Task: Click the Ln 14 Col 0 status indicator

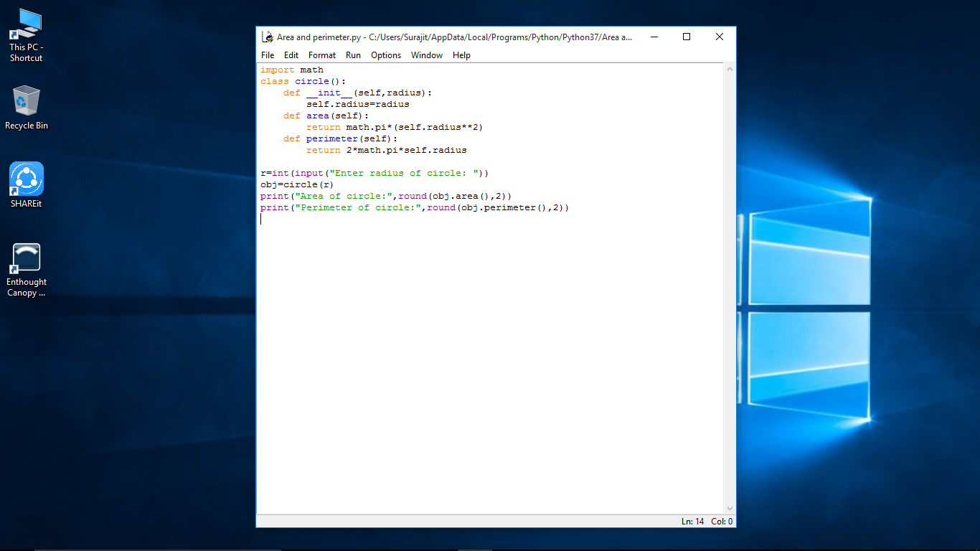Action: (707, 522)
